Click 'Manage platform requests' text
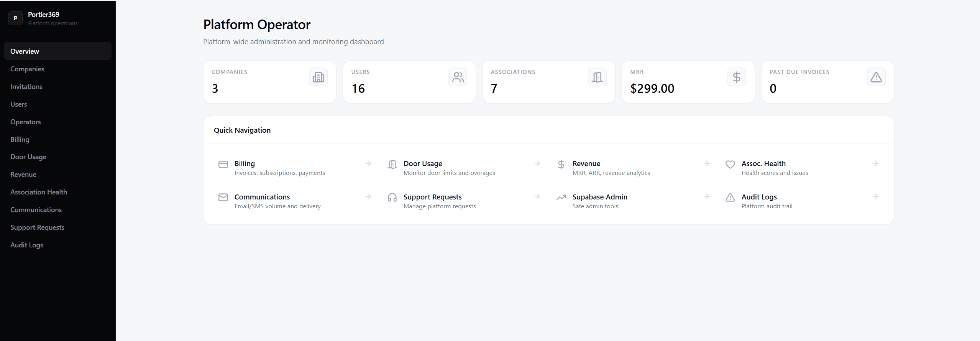The image size is (980, 341). (440, 206)
